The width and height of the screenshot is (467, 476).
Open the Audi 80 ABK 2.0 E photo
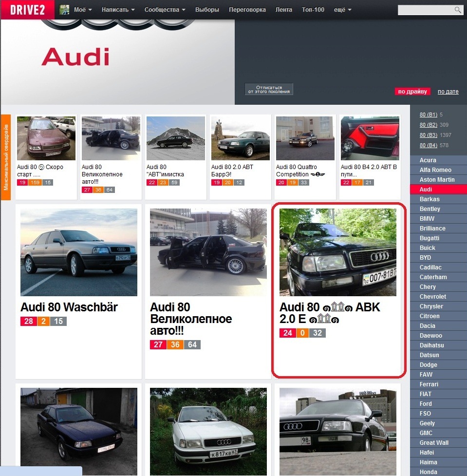(338, 252)
